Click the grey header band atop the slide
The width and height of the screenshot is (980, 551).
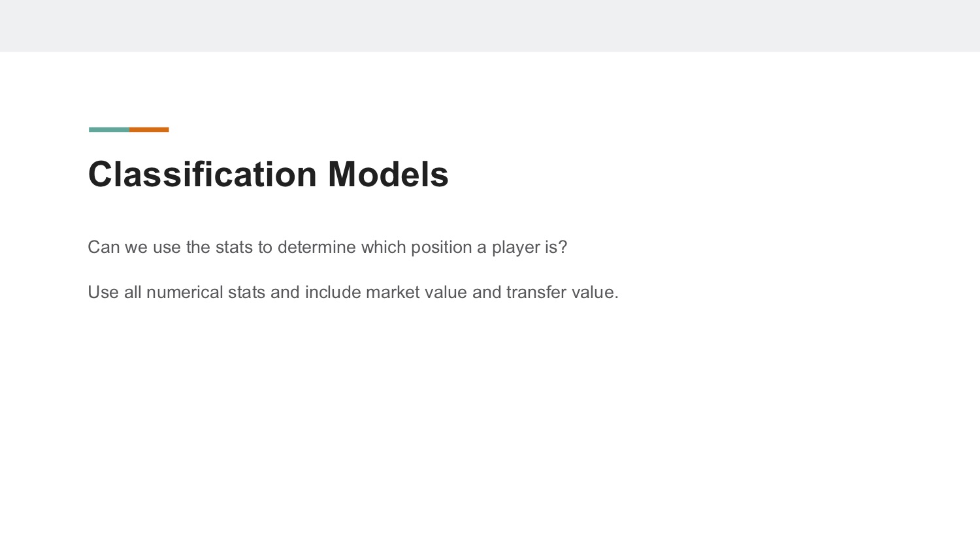click(490, 25)
